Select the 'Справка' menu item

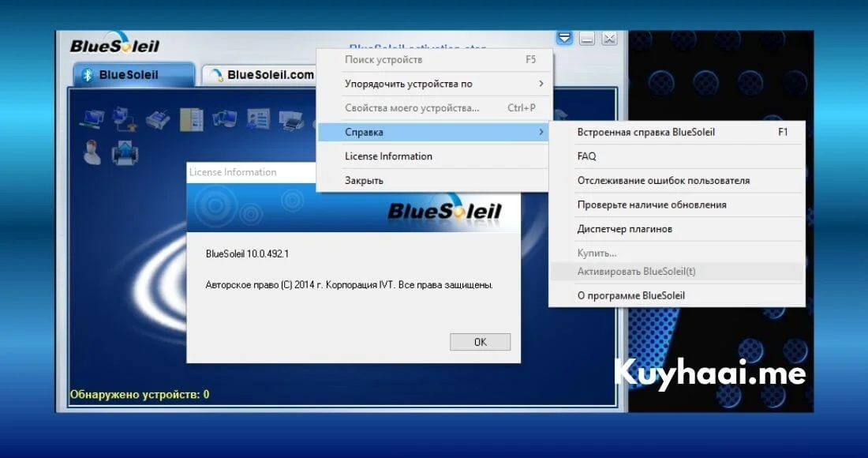click(435, 132)
